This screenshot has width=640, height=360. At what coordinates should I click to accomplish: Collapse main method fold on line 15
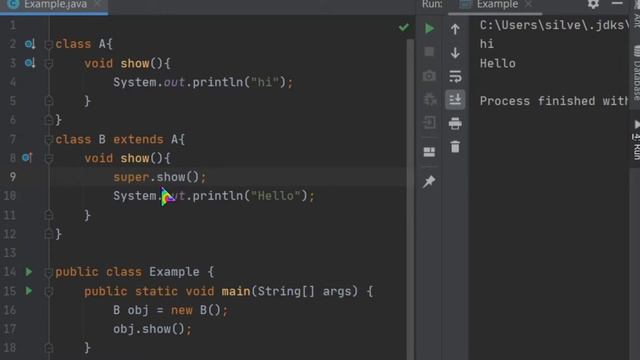point(49,291)
